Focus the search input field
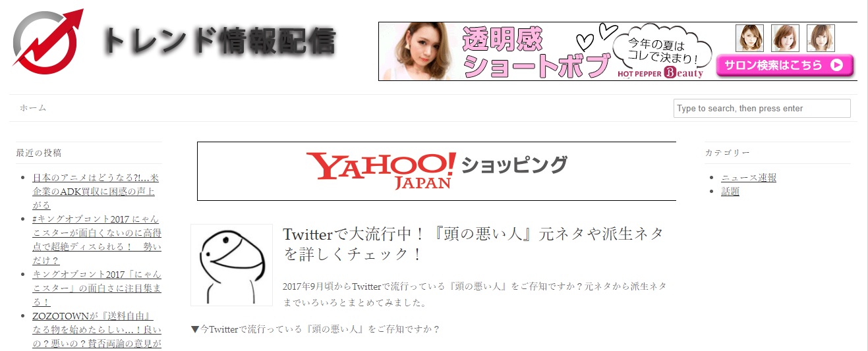 762,108
